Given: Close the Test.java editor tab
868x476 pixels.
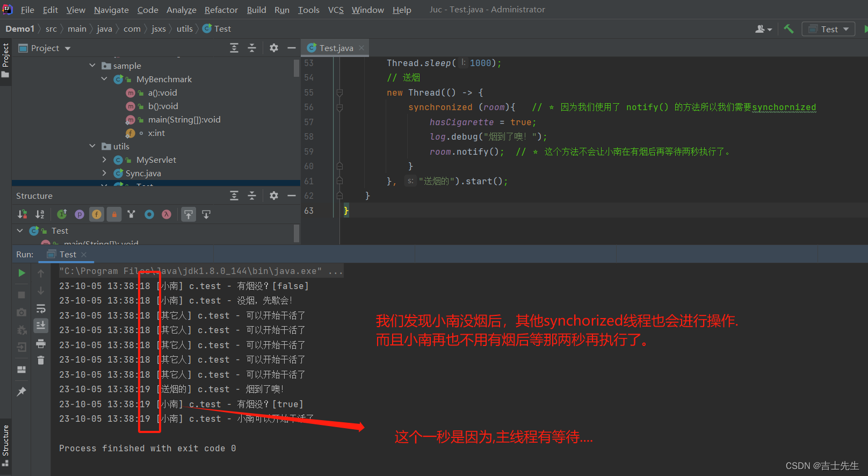Looking at the screenshot, I should point(361,48).
